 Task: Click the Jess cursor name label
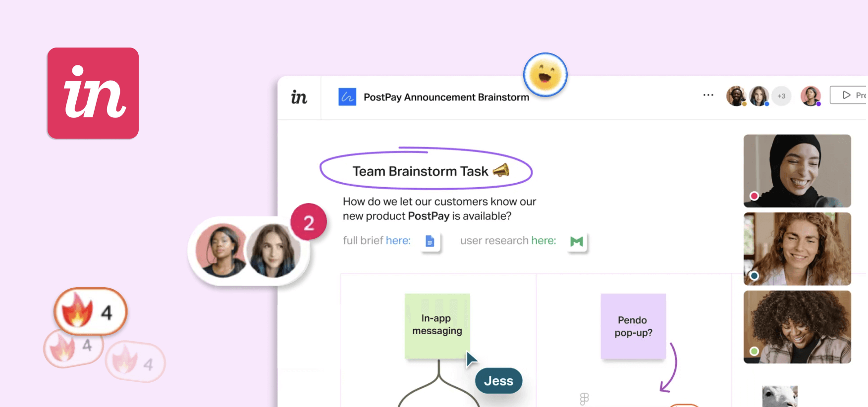click(x=499, y=381)
